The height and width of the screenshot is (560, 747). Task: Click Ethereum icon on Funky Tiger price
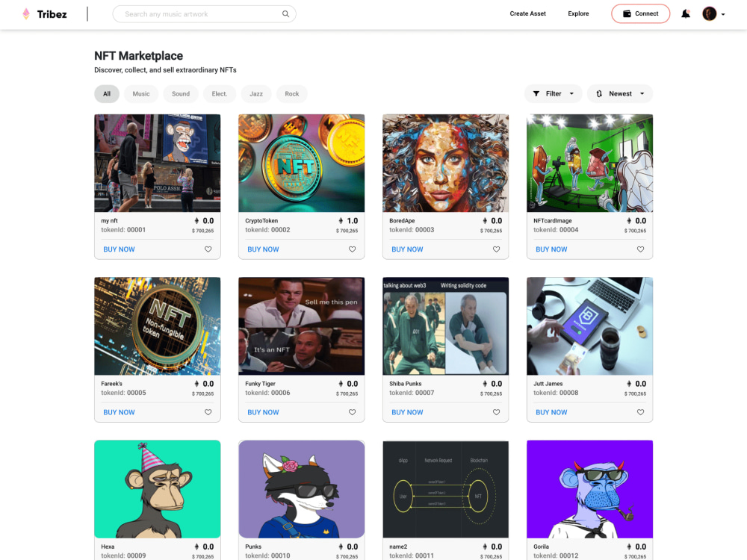(x=341, y=384)
